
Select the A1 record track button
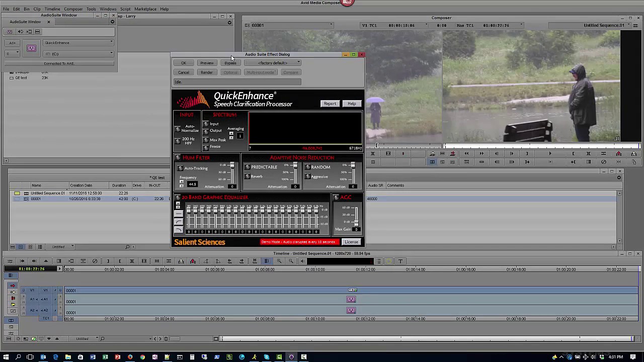tap(46, 299)
